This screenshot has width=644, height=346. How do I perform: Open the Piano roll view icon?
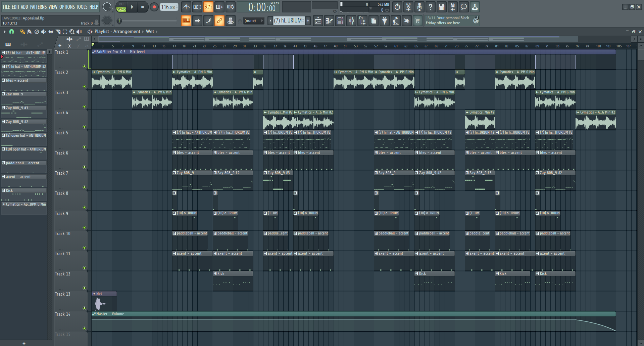click(329, 21)
